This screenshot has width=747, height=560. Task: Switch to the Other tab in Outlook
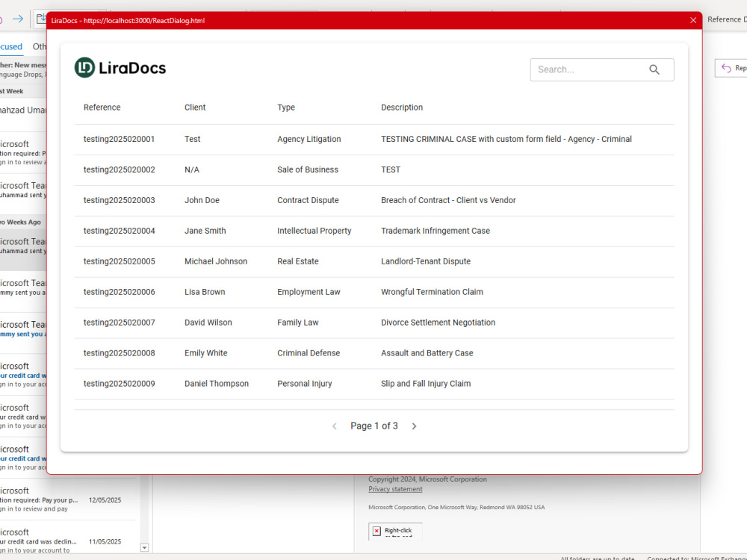pyautogui.click(x=40, y=46)
